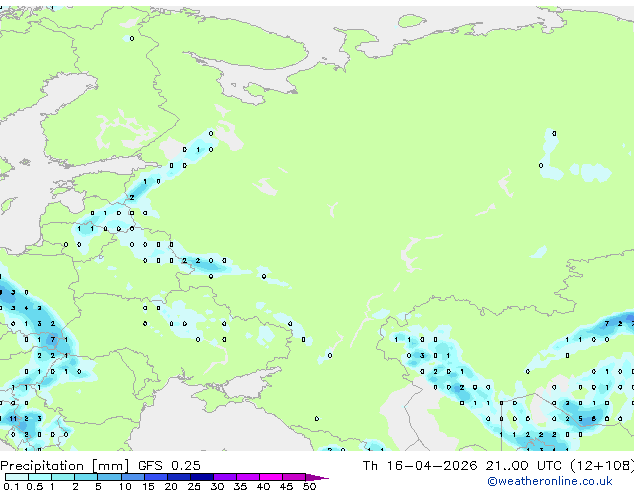Click the legend label '45'

286,486
